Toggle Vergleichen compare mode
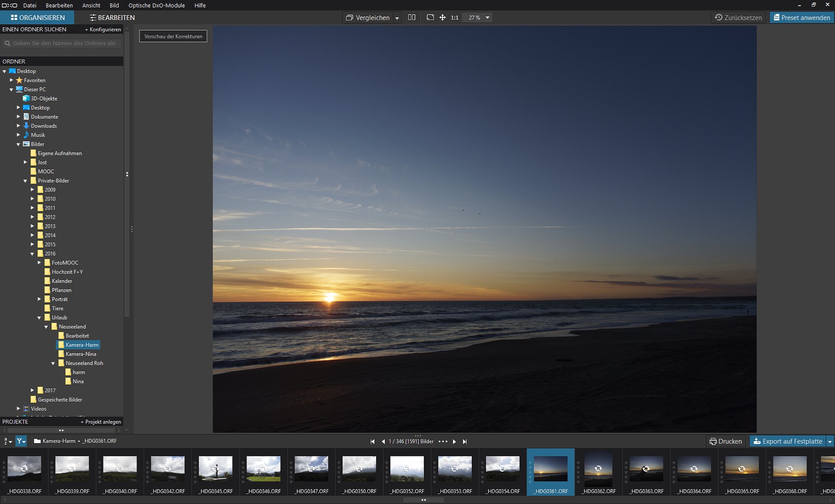This screenshot has width=835, height=504. (368, 18)
